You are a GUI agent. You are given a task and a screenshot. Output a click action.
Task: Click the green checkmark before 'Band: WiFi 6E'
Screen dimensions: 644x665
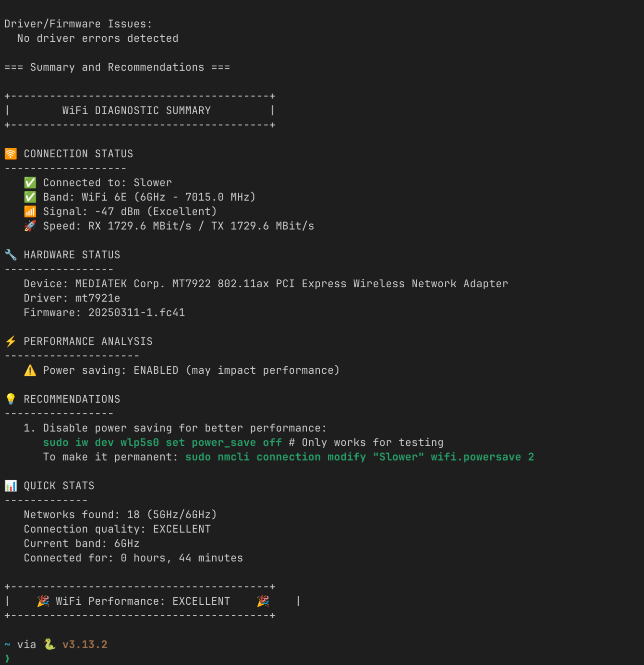30,197
